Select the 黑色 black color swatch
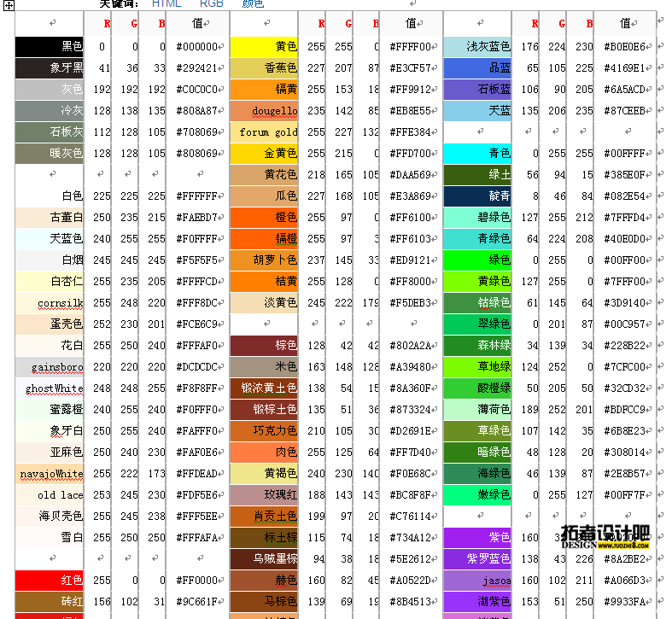This screenshot has width=672, height=619. [x=50, y=47]
